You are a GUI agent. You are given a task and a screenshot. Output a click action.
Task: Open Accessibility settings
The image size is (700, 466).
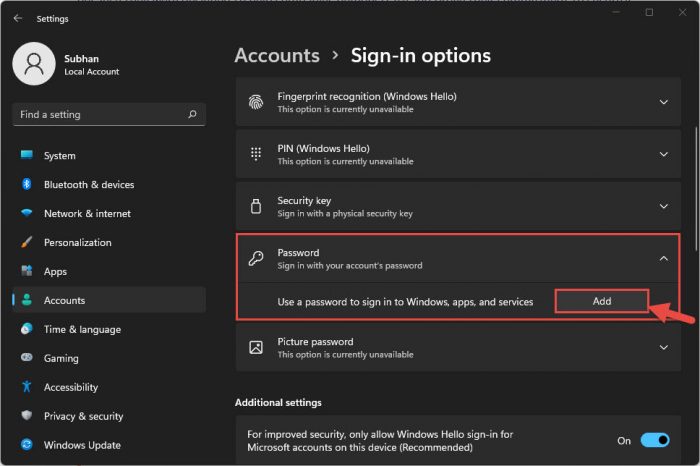109,387
